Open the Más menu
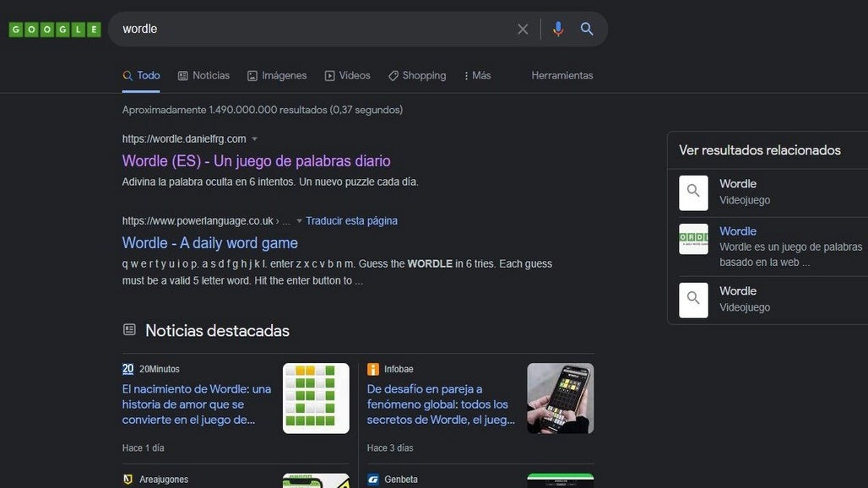The width and height of the screenshot is (868, 488). pos(477,76)
